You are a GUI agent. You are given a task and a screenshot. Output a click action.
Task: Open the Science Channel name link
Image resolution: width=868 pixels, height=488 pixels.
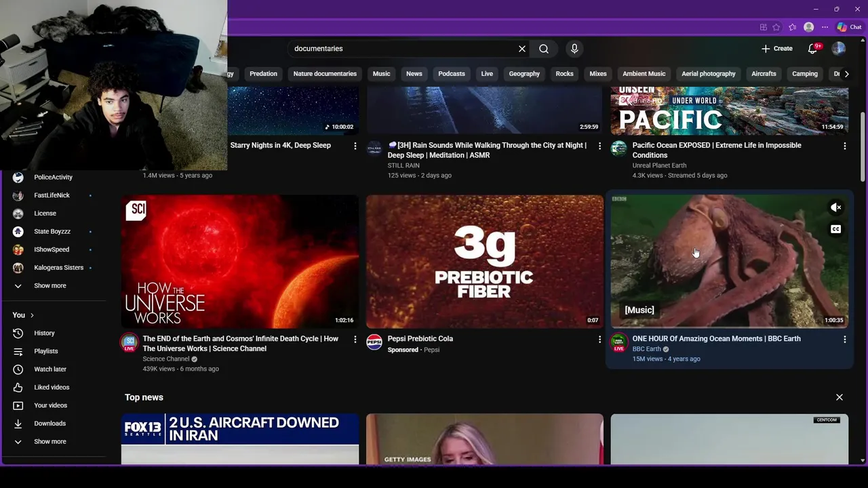pyautogui.click(x=166, y=359)
